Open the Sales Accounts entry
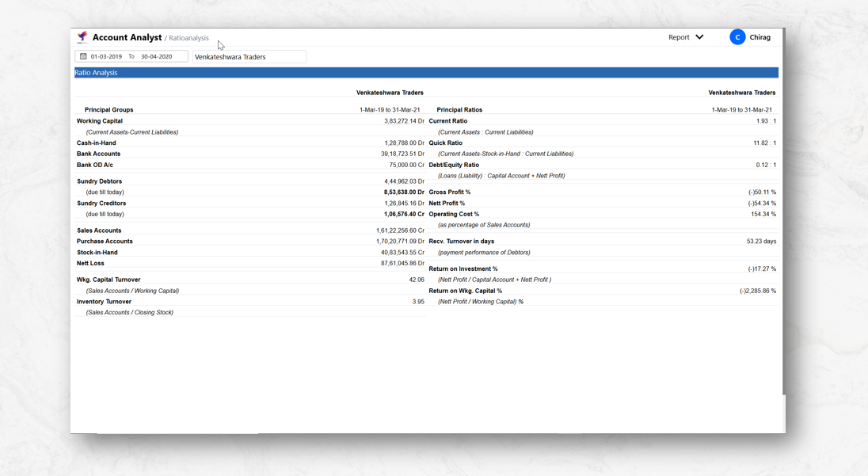The height and width of the screenshot is (476, 868). pos(99,230)
